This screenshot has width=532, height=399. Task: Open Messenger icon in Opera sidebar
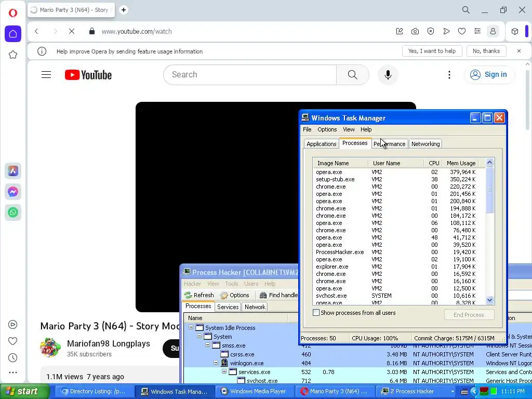click(x=13, y=192)
